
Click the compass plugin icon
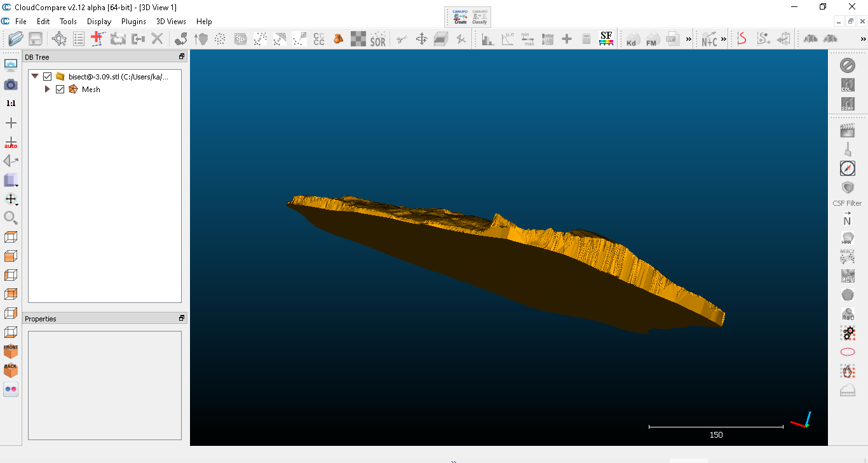(848, 168)
